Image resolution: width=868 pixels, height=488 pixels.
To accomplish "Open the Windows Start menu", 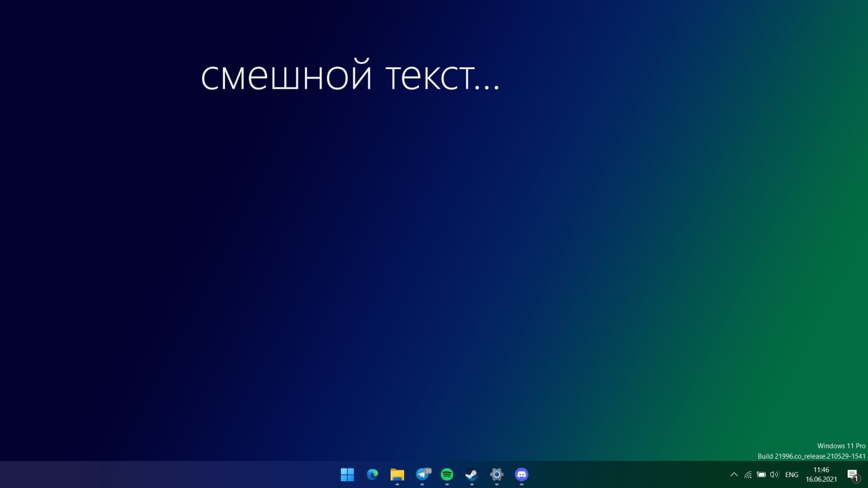I will tap(347, 474).
